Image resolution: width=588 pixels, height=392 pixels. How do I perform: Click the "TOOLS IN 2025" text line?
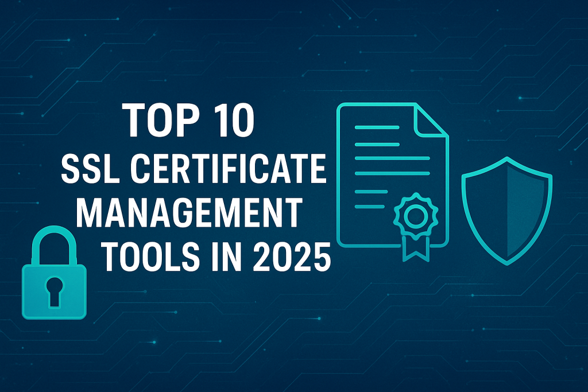tap(217, 255)
